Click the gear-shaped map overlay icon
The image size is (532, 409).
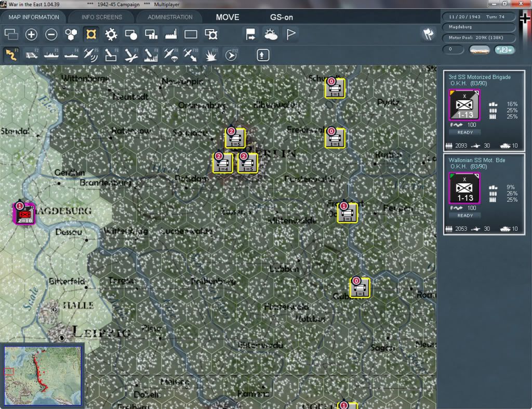pyautogui.click(x=111, y=34)
